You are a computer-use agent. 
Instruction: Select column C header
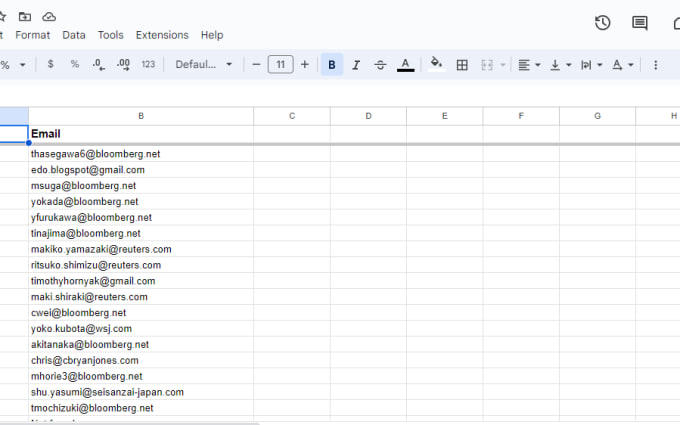(x=292, y=116)
